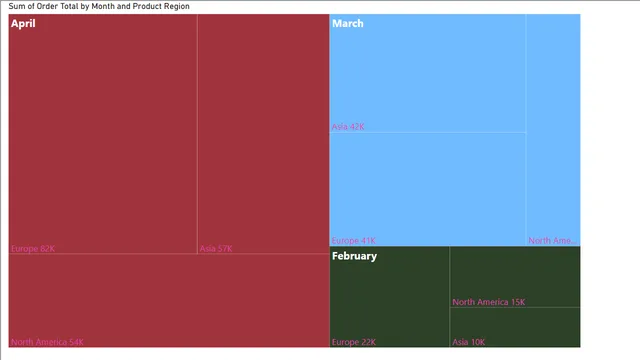640x360 pixels.
Task: Click the 'North America 54K' data label
Action: point(47,342)
